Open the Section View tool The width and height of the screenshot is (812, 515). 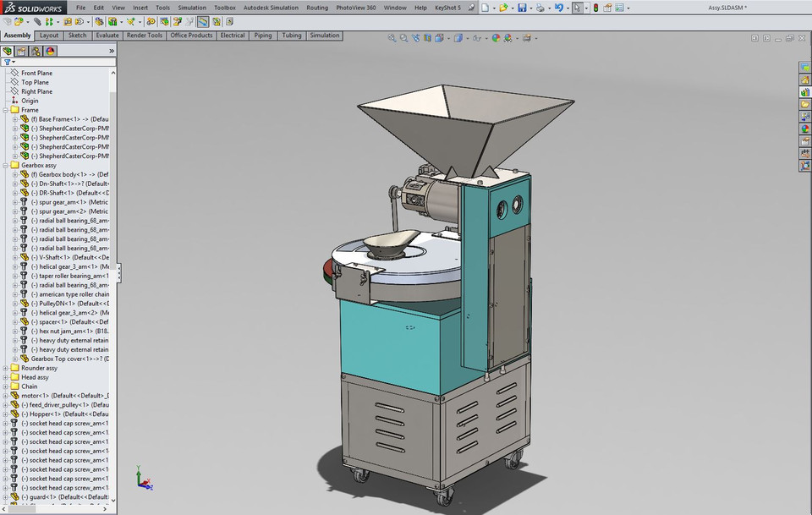tap(426, 37)
